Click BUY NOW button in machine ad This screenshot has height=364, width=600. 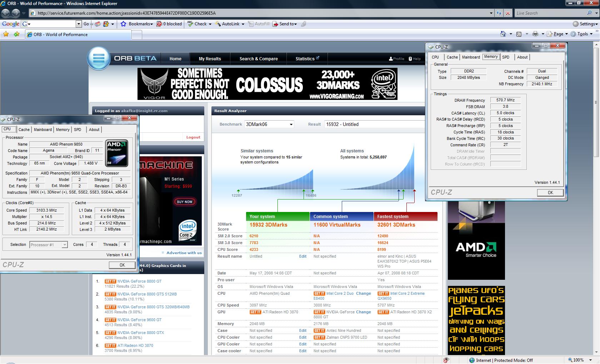pos(185,202)
